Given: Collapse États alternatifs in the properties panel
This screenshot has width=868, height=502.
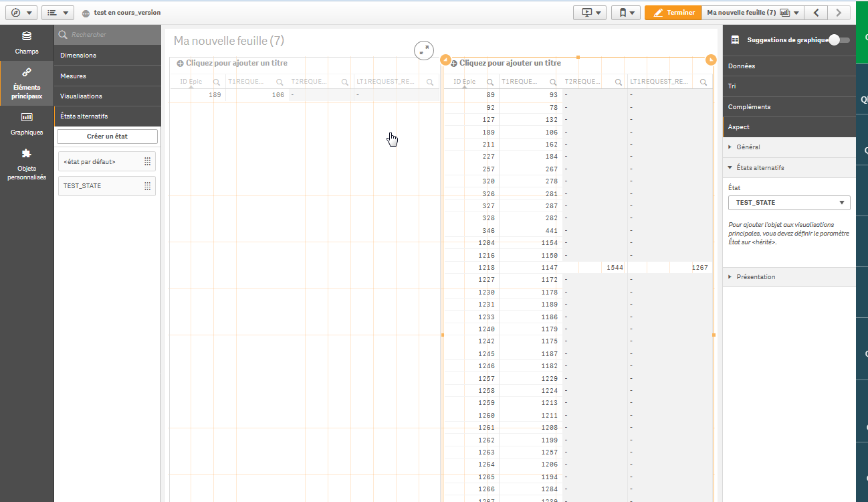Looking at the screenshot, I should click(x=789, y=168).
